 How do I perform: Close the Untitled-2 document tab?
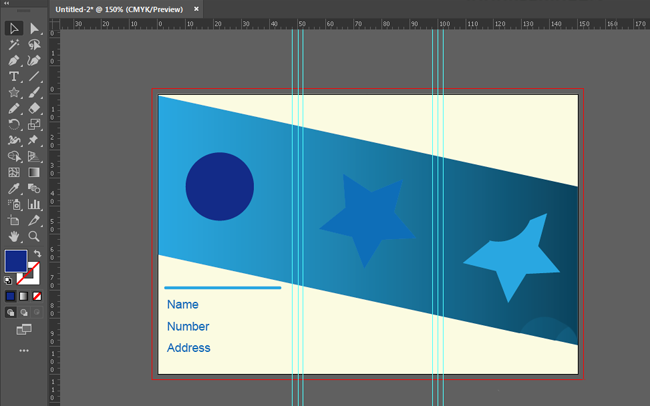tap(196, 8)
